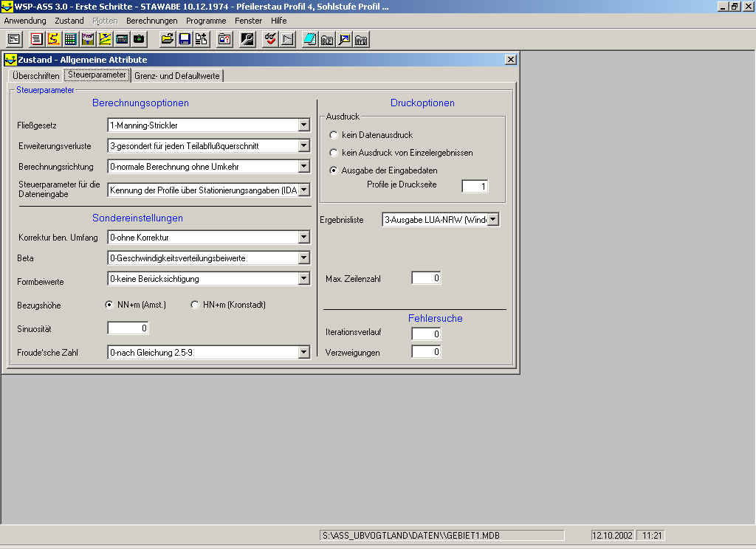Click the form window icon, first in the toolbar

(14, 39)
